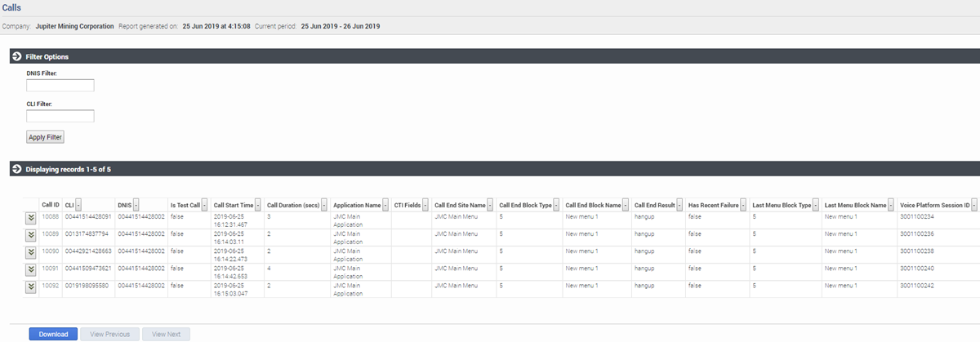This screenshot has height=342, width=980.
Task: Expand details for call 10090
Action: coord(31,252)
